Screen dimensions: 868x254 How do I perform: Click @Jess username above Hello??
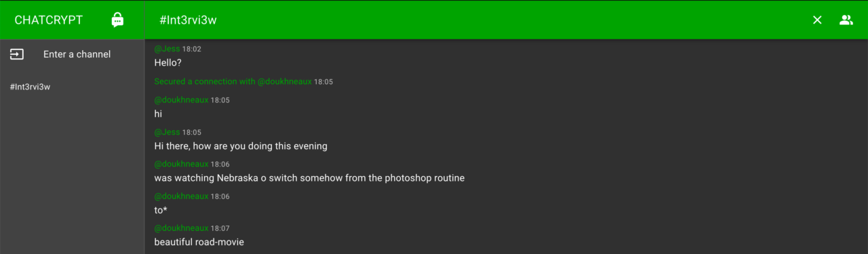167,49
